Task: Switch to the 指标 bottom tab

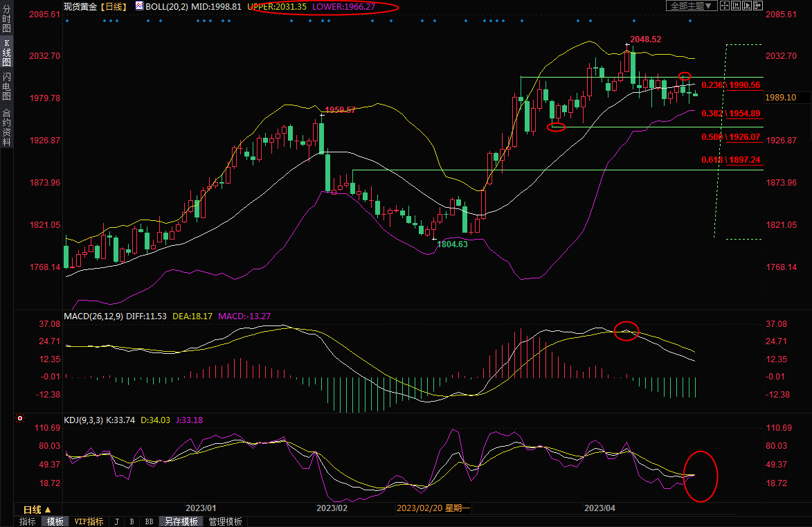Action: pos(28,521)
